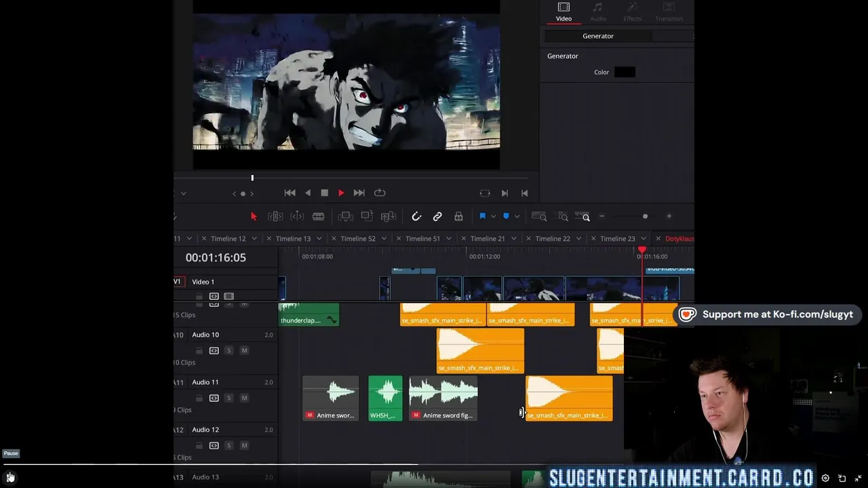Add a blue marker at playhead
This screenshot has width=868, height=488.
[x=506, y=216]
